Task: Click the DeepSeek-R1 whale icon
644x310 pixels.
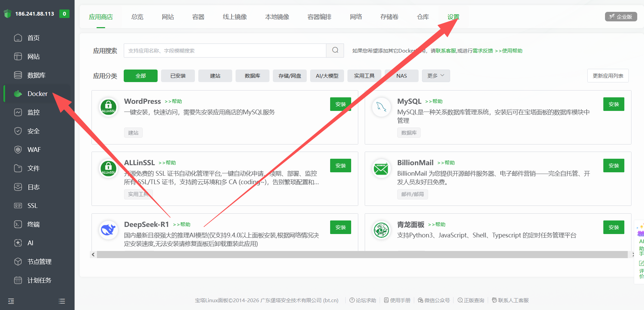Action: 108,230
